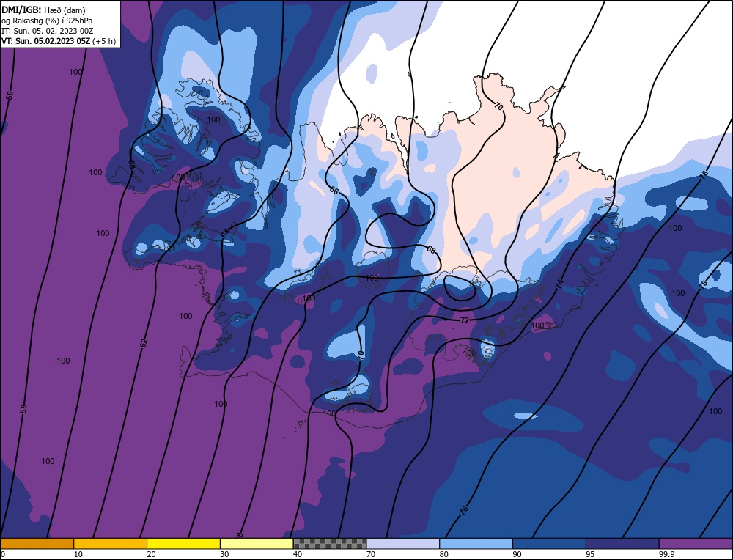
Task: Click the '72' contour height label
Action: (x=465, y=320)
